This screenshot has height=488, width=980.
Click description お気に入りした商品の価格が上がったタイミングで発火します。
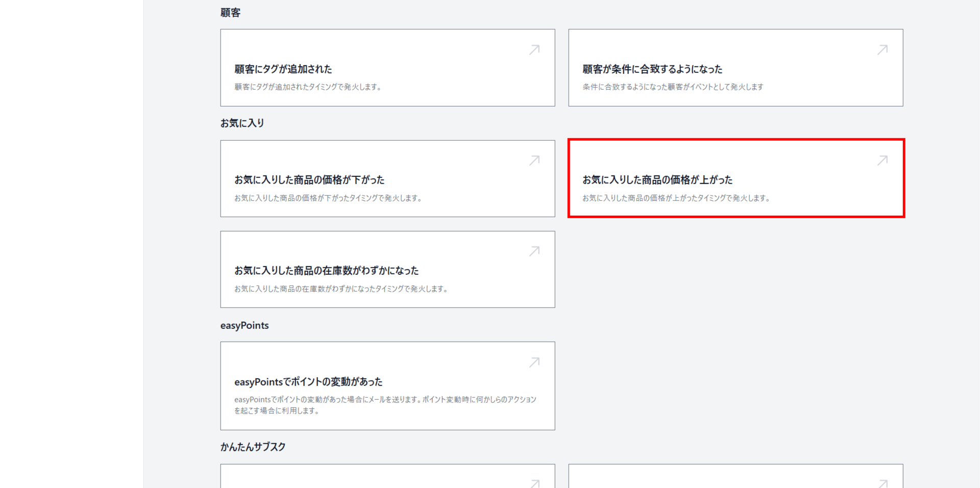click(677, 198)
